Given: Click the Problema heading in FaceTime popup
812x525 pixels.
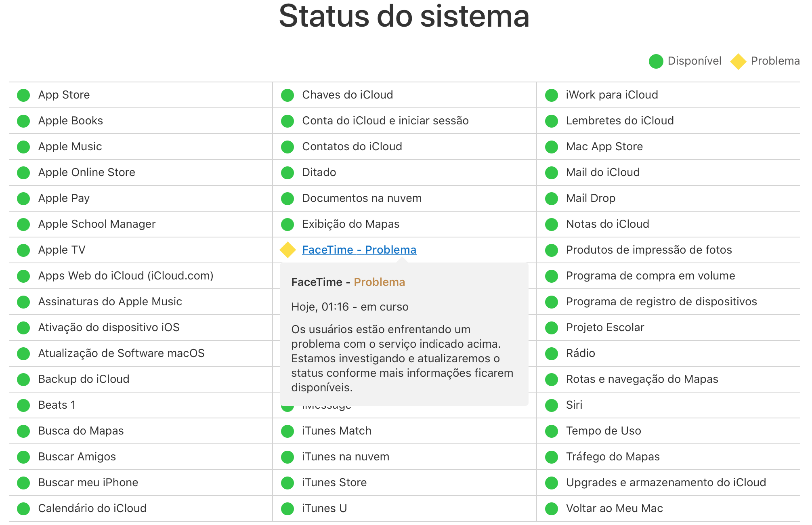Looking at the screenshot, I should 379,282.
